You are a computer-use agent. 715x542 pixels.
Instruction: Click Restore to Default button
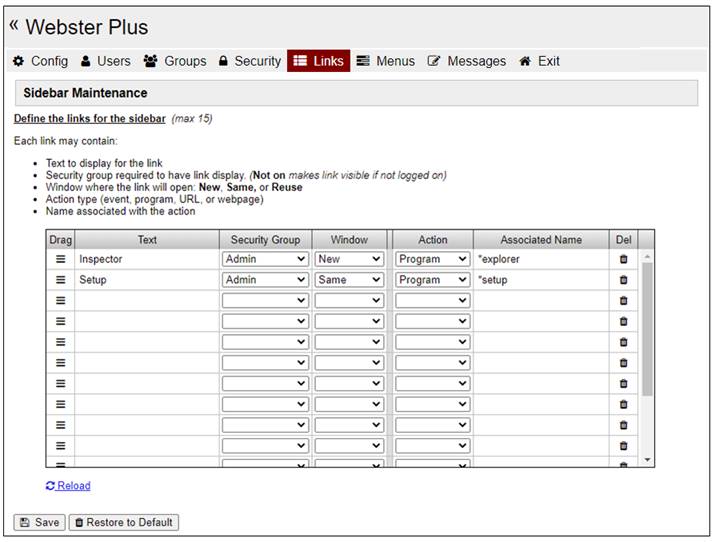click(124, 522)
